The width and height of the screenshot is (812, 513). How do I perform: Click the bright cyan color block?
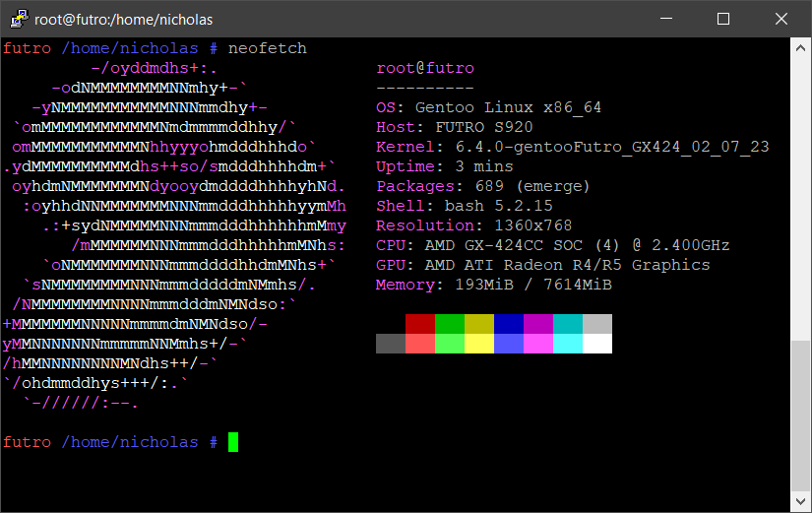568,344
